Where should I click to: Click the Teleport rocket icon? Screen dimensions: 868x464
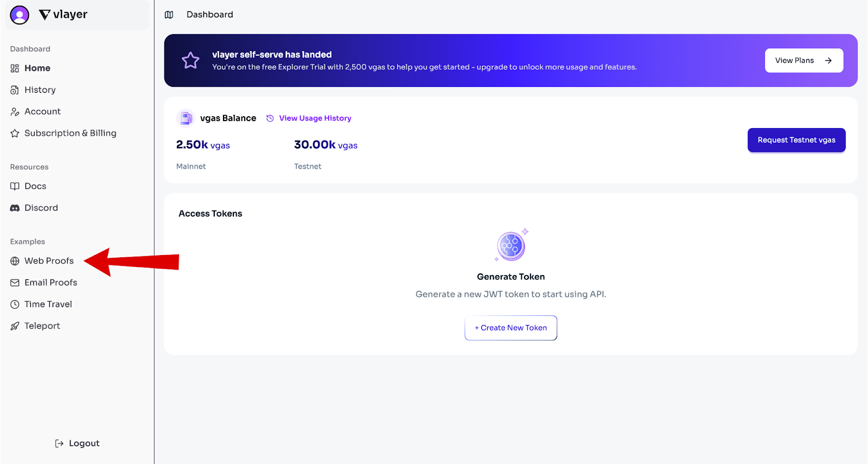(x=15, y=326)
